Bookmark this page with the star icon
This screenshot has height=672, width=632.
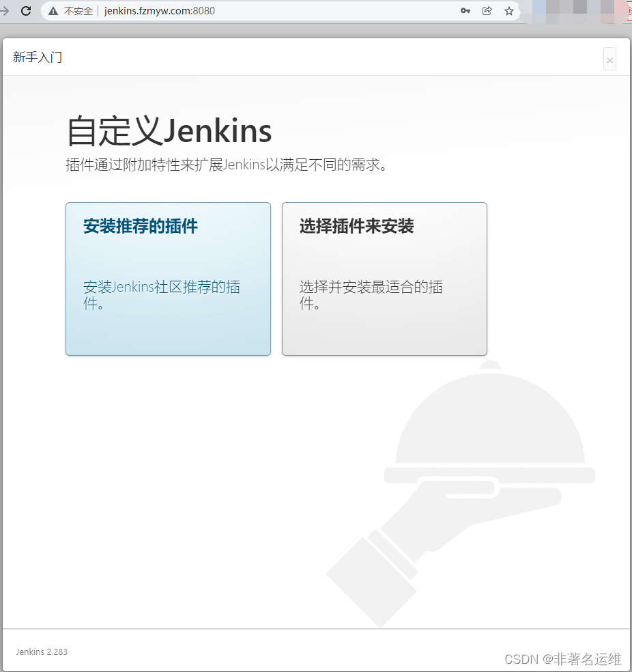pyautogui.click(x=508, y=11)
